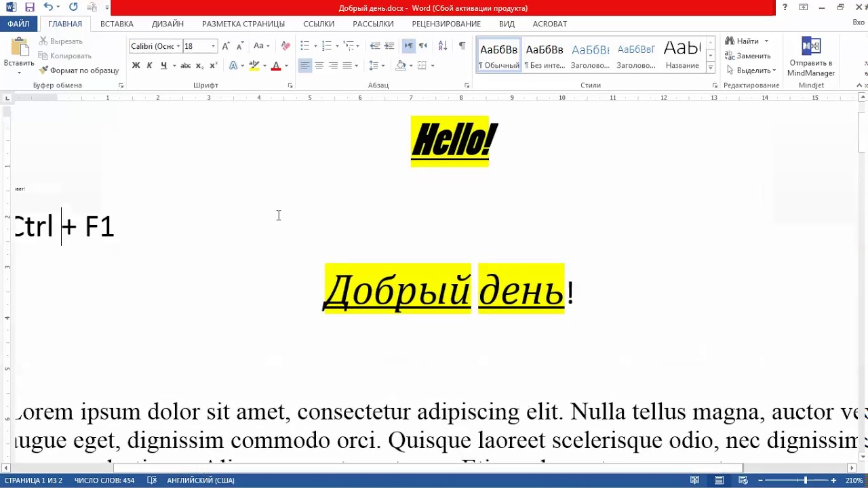Open the Change Case Aa dropdown
The image size is (868, 488).
pyautogui.click(x=261, y=46)
